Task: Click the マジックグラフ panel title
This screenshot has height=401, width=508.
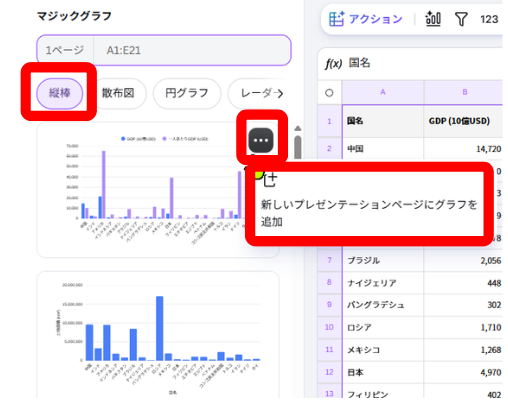Action: 74,16
